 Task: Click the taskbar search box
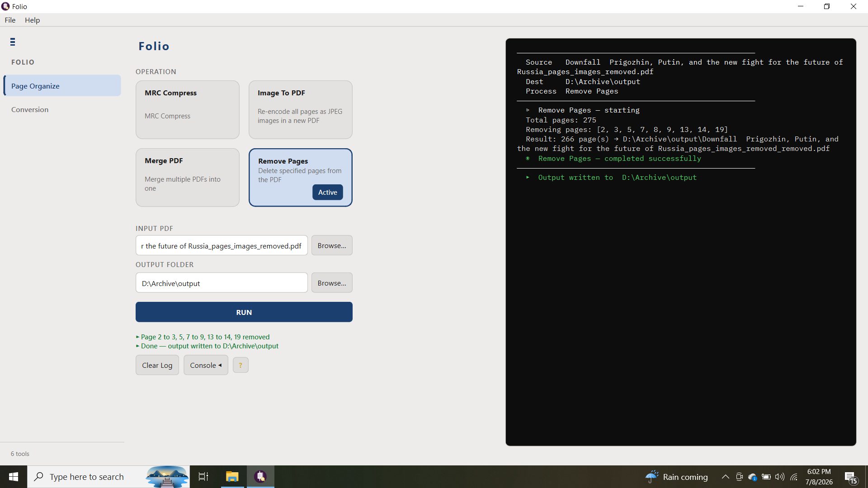tap(108, 477)
